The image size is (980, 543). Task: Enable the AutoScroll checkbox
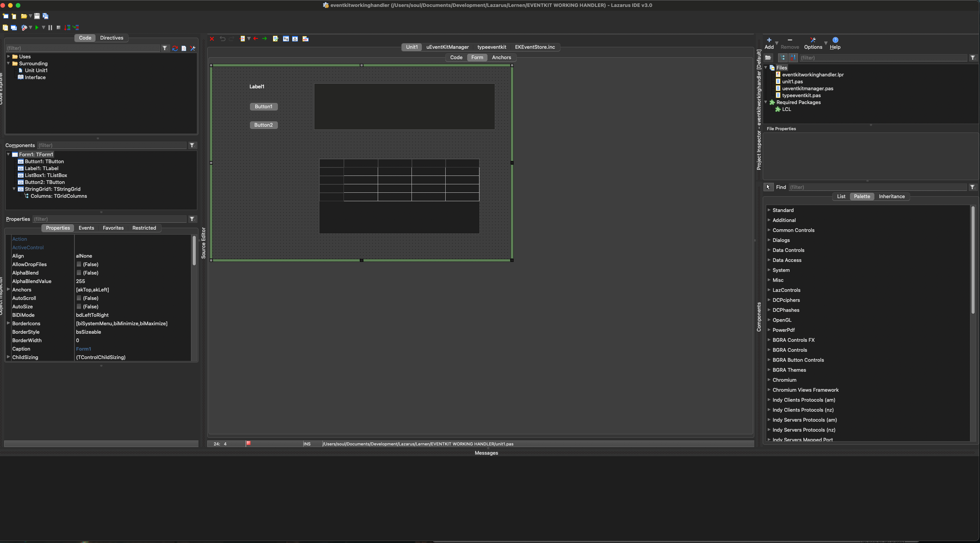[x=79, y=298]
